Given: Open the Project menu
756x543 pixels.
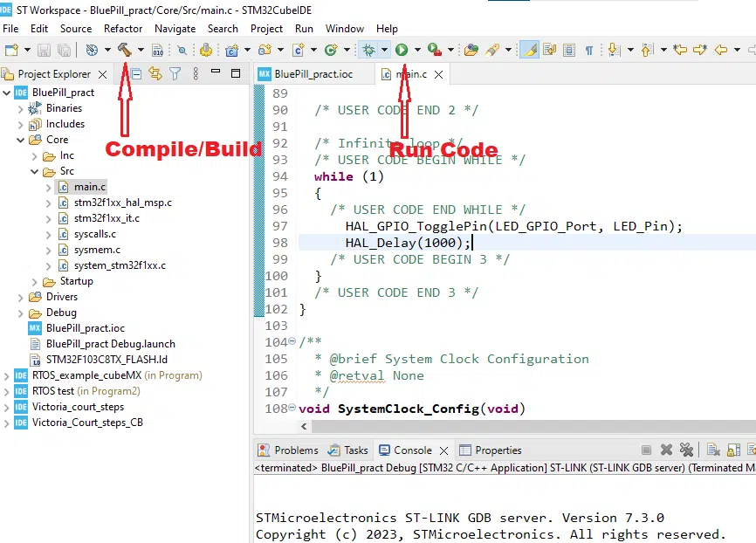Looking at the screenshot, I should coord(266,29).
